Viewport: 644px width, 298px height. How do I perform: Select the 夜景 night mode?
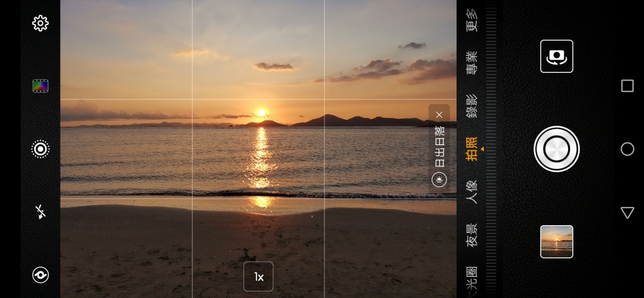[472, 235]
